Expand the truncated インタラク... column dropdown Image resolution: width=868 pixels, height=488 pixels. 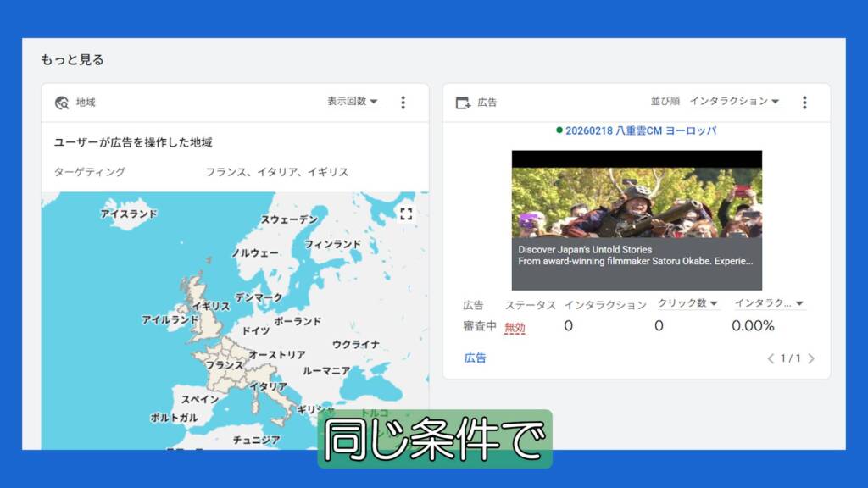(x=769, y=303)
